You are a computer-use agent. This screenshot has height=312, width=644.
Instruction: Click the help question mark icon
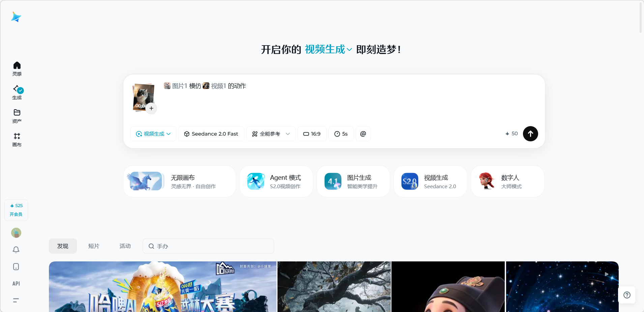627,295
